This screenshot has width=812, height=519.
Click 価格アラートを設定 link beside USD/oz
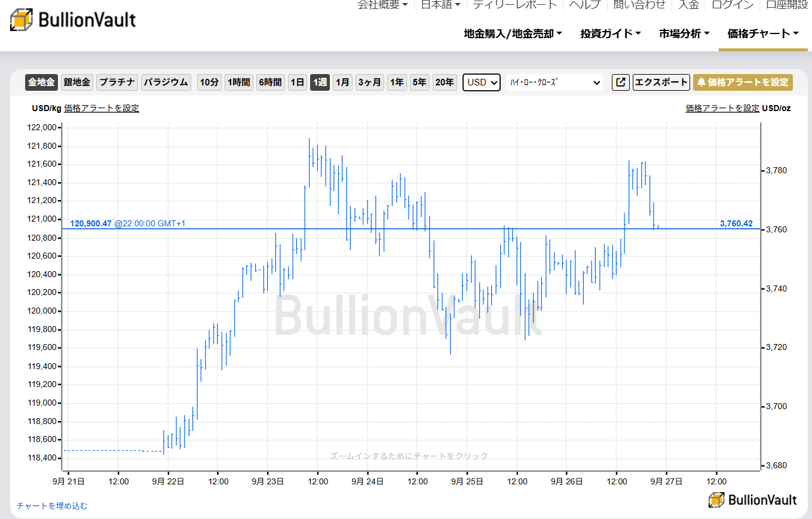pos(722,108)
